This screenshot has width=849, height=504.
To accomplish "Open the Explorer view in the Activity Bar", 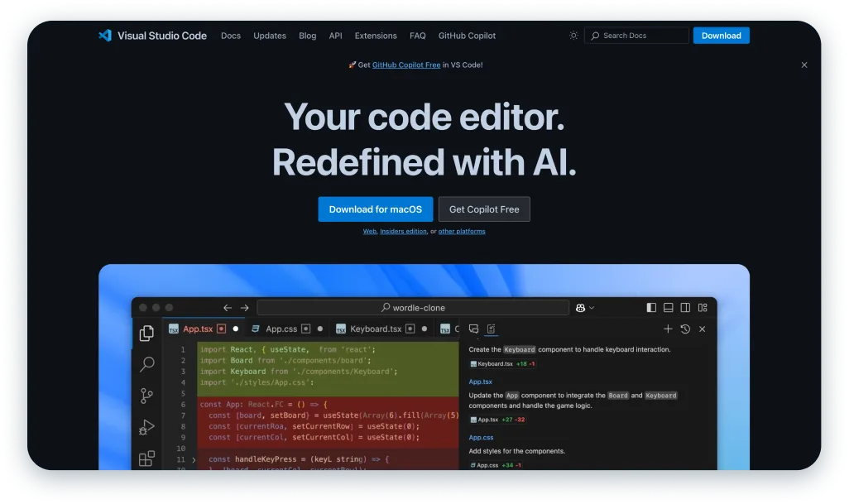I will pos(146,333).
